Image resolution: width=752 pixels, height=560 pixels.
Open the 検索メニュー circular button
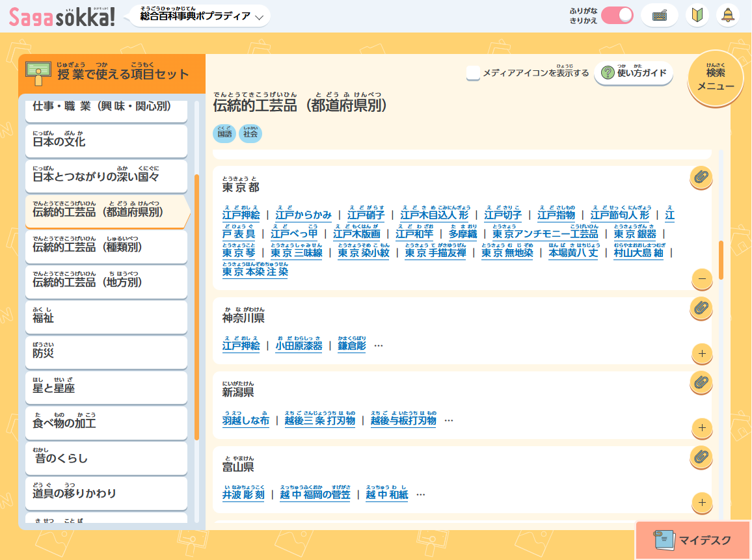coord(716,77)
